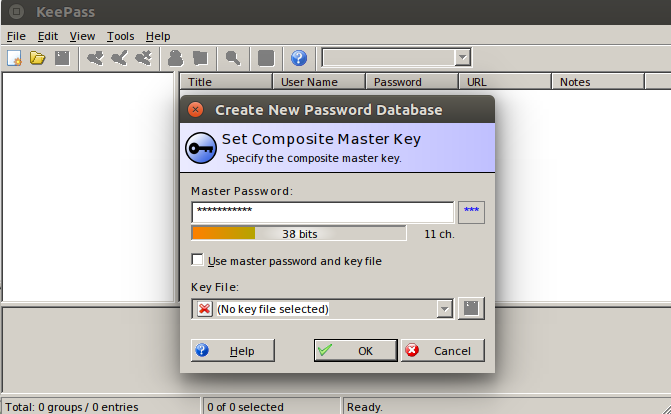The width and height of the screenshot is (671, 414).
Task: Click the Save database toolbar icon
Action: coord(62,58)
